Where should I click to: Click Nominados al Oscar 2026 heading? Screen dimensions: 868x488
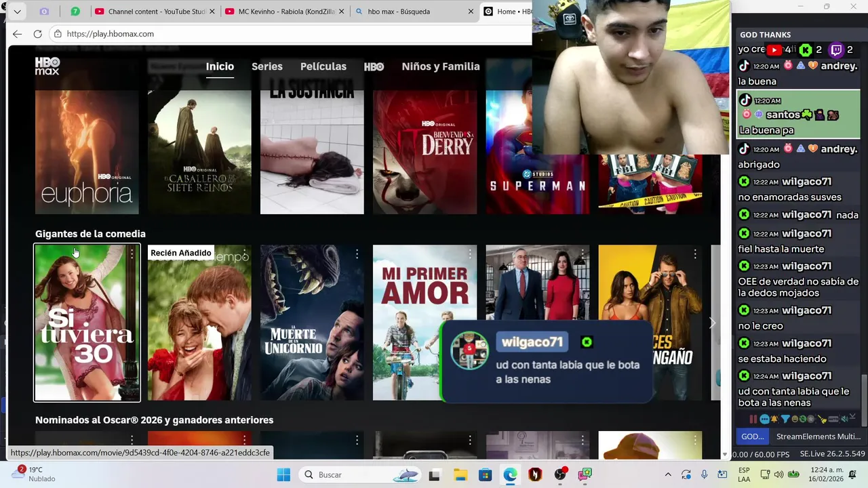click(154, 420)
